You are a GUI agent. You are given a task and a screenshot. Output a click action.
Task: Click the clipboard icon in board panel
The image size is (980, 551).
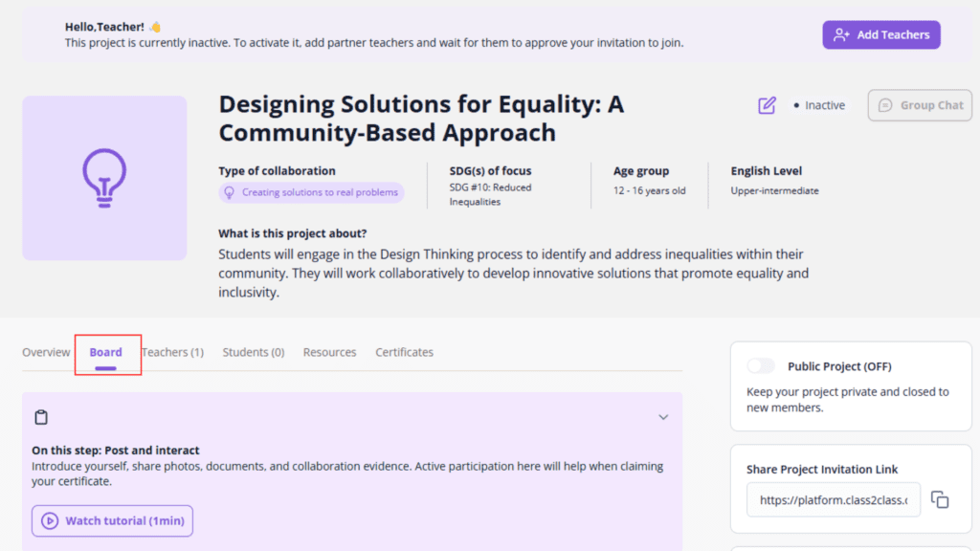coord(41,417)
